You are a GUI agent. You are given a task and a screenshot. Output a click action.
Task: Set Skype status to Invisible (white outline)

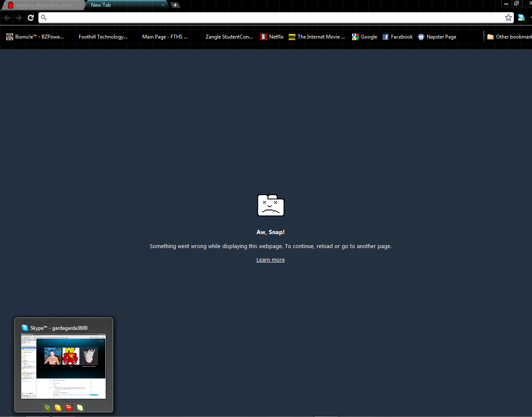(x=80, y=408)
